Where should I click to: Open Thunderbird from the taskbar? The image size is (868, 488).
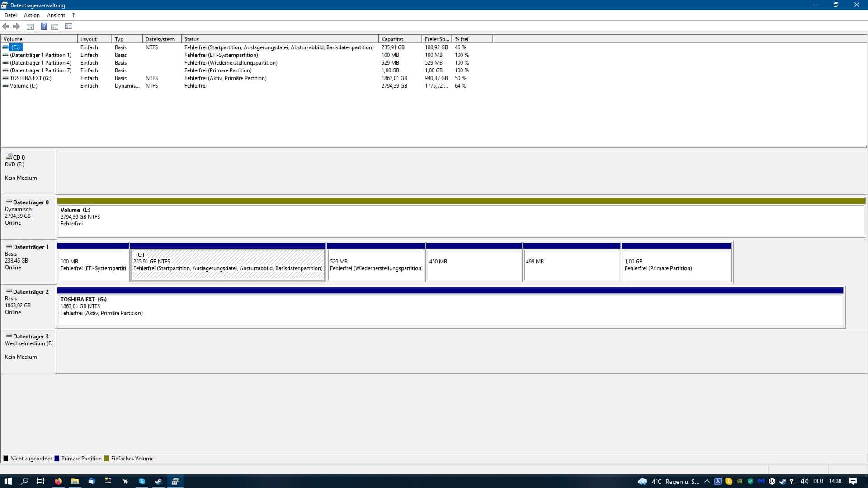click(x=92, y=481)
